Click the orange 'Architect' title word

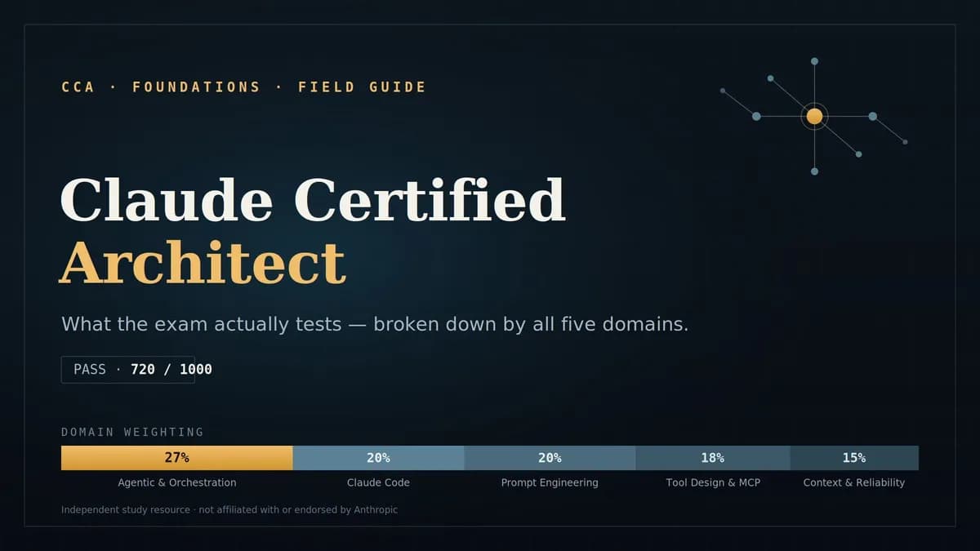click(203, 264)
